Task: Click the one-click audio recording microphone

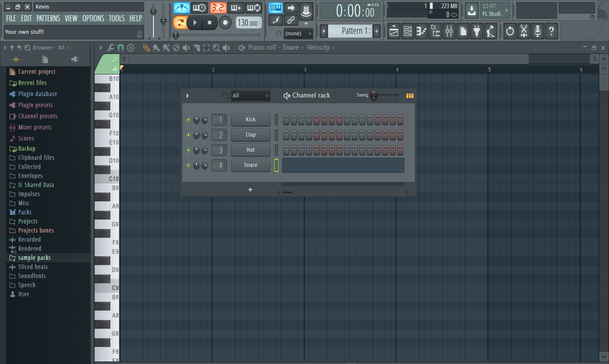Action: click(x=538, y=31)
